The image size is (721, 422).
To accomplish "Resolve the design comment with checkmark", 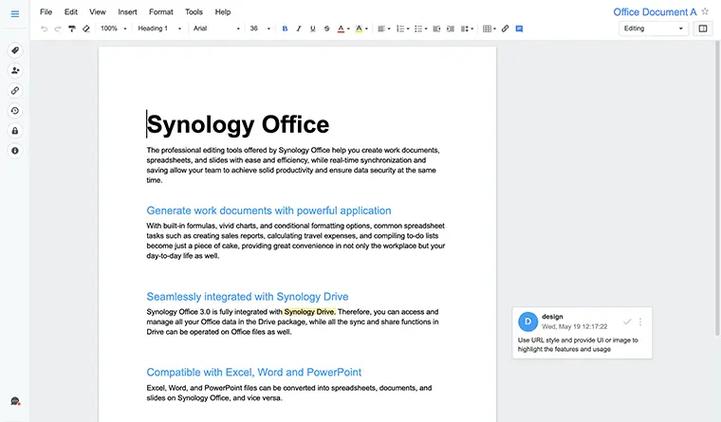I will tap(627, 322).
